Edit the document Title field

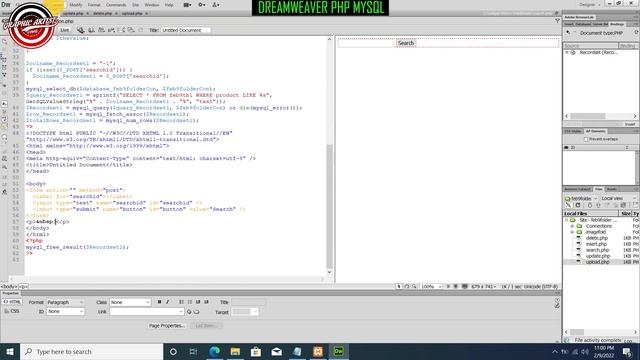coord(186,30)
